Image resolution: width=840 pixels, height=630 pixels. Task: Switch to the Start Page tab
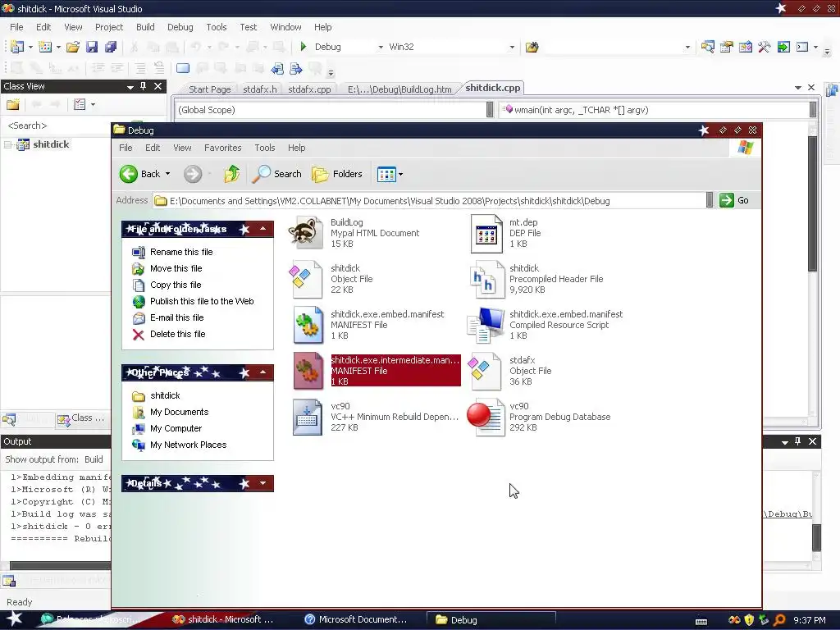pyautogui.click(x=209, y=89)
